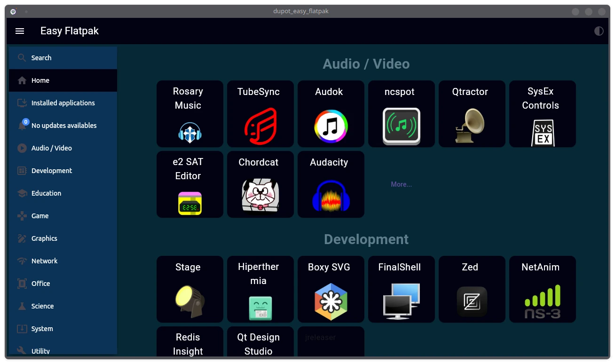
Task: Open the hamburger navigation menu
Action: 20,31
